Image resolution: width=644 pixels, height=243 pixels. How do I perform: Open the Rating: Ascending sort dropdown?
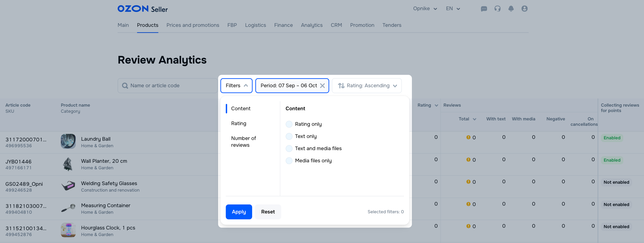[x=366, y=86]
